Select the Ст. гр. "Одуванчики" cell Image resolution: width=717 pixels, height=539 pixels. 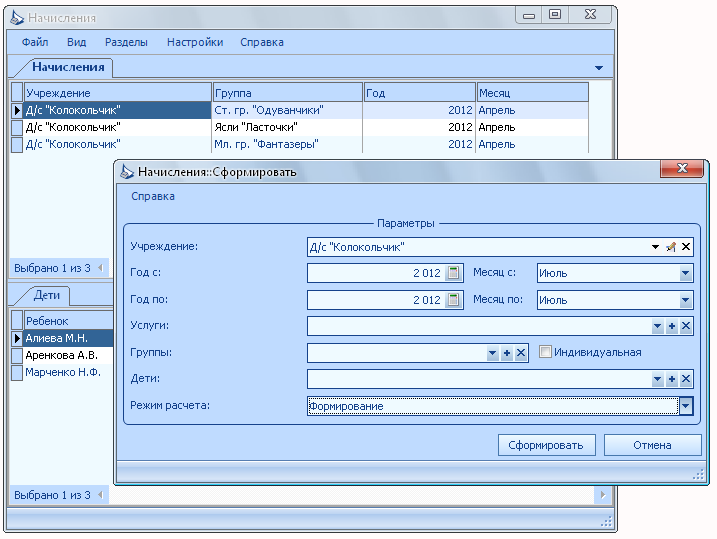[x=288, y=110]
